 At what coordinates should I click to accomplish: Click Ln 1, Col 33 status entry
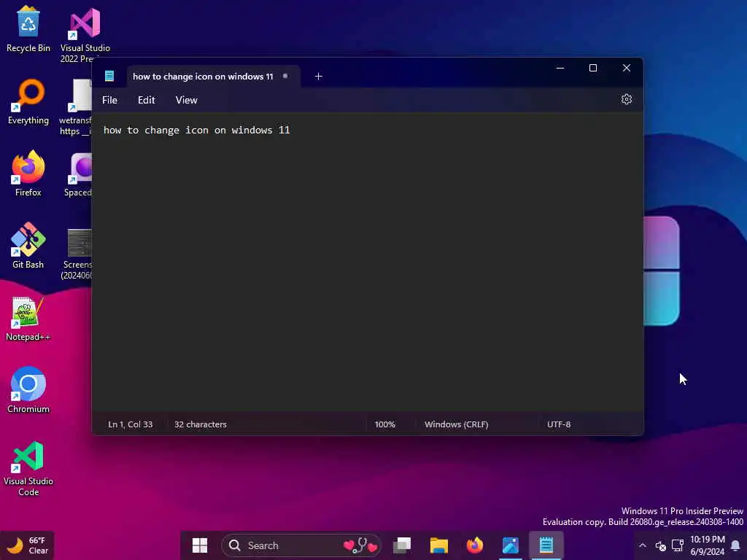130,424
